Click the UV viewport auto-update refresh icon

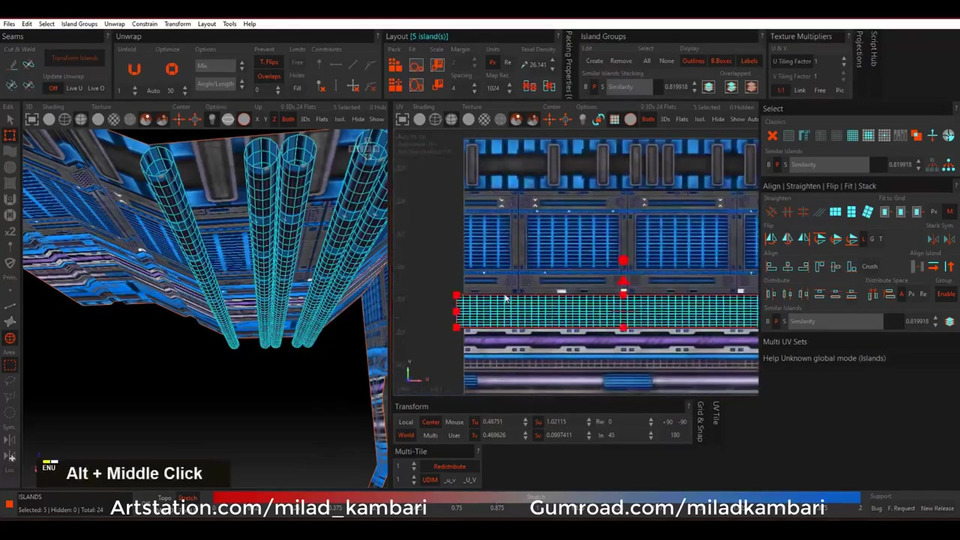598,119
